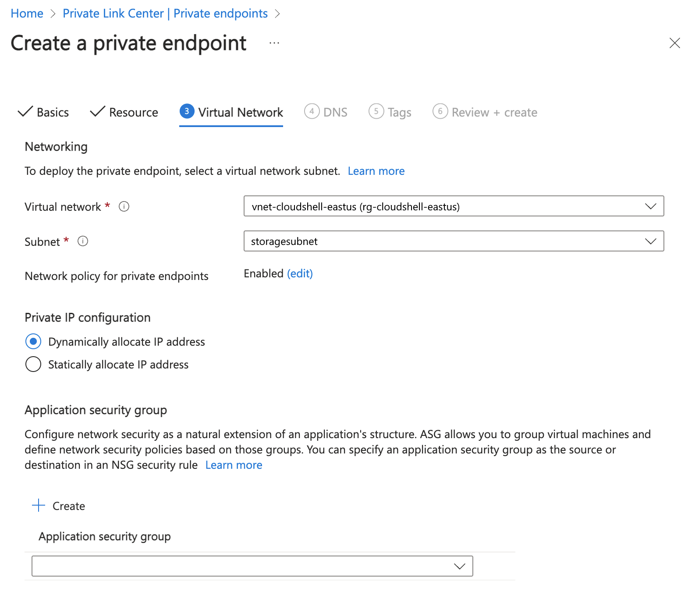Click the DNS step number icon
The width and height of the screenshot is (688, 616).
(312, 111)
